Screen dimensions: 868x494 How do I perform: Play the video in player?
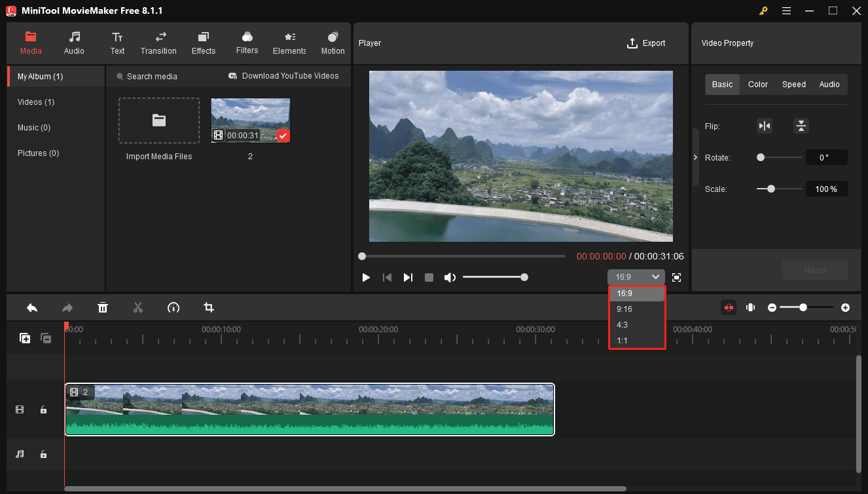[x=366, y=278]
